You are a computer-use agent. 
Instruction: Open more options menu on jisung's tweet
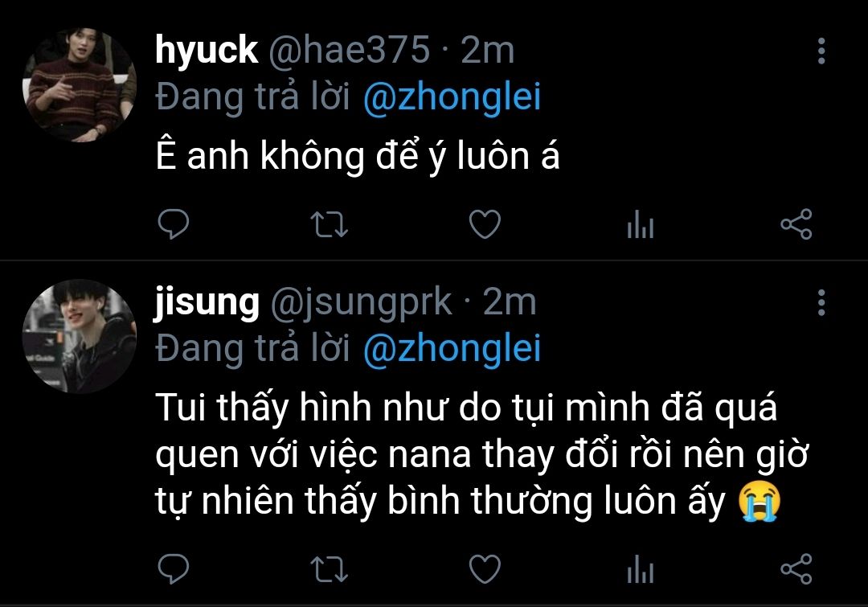(821, 302)
